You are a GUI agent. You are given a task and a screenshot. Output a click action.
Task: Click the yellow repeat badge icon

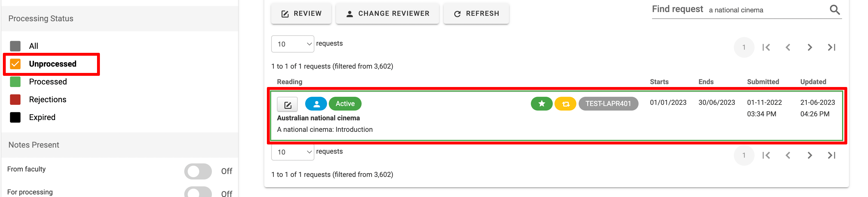pyautogui.click(x=565, y=104)
